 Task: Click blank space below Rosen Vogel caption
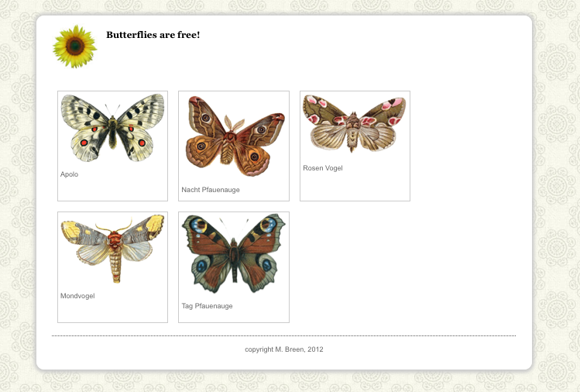[355, 187]
